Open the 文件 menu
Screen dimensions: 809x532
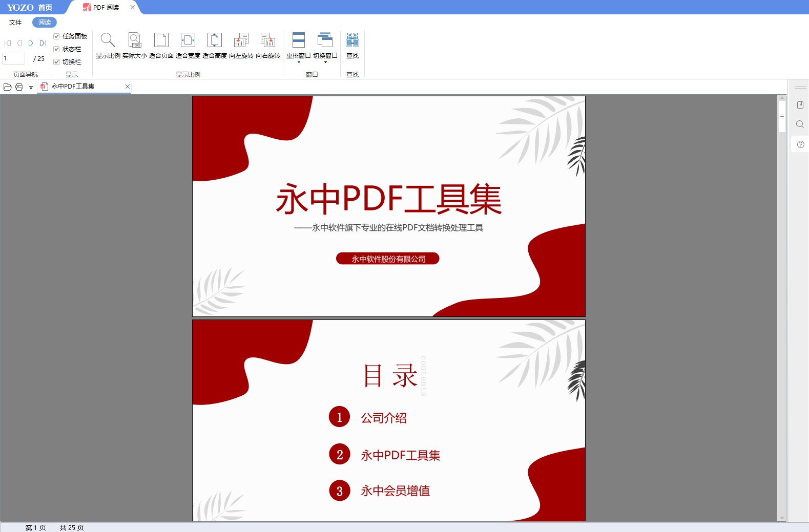pyautogui.click(x=15, y=23)
